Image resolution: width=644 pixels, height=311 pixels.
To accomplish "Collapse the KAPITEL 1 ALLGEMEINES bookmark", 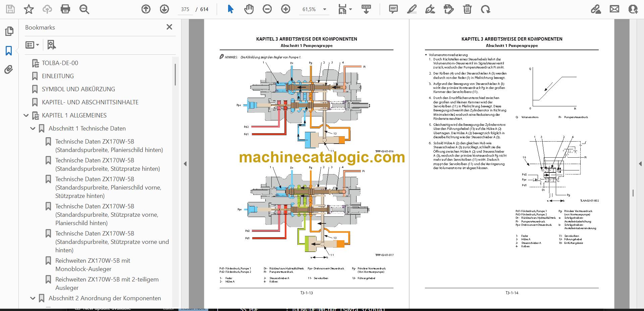I will (x=26, y=115).
